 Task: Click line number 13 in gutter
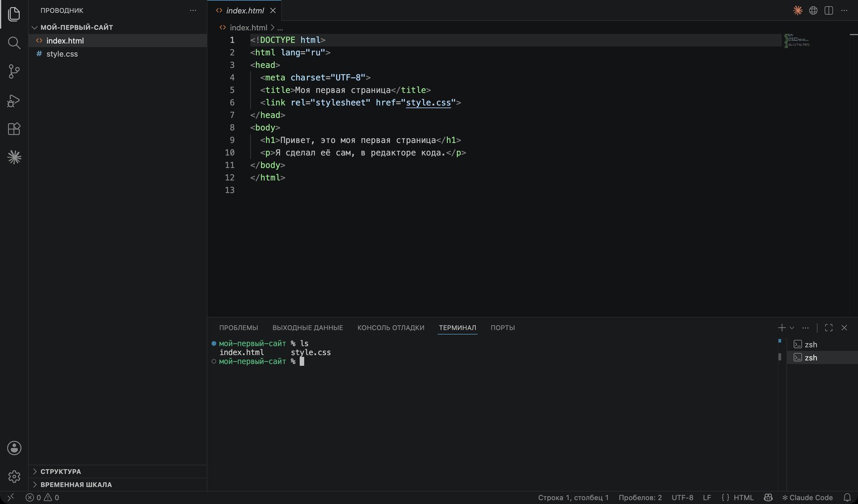(x=230, y=190)
